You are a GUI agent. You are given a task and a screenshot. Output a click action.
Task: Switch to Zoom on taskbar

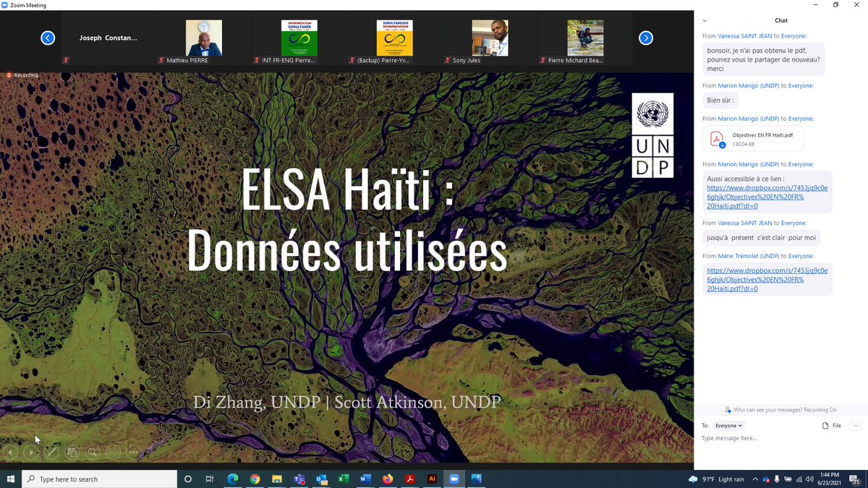pos(454,479)
